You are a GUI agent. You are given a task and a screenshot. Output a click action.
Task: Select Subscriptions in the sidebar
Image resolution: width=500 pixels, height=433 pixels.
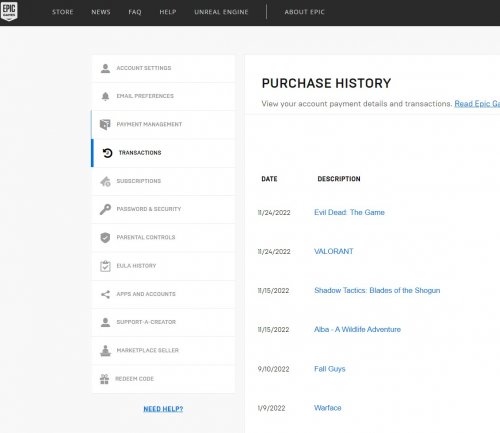click(x=163, y=181)
